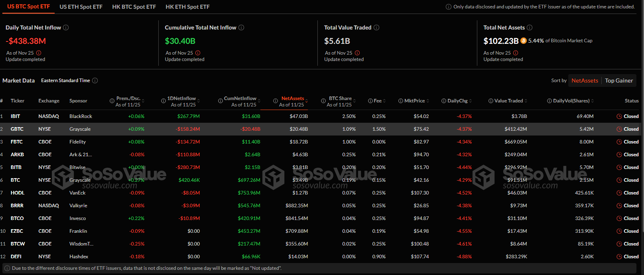Click info icon next to Total Value Traded

click(376, 27)
